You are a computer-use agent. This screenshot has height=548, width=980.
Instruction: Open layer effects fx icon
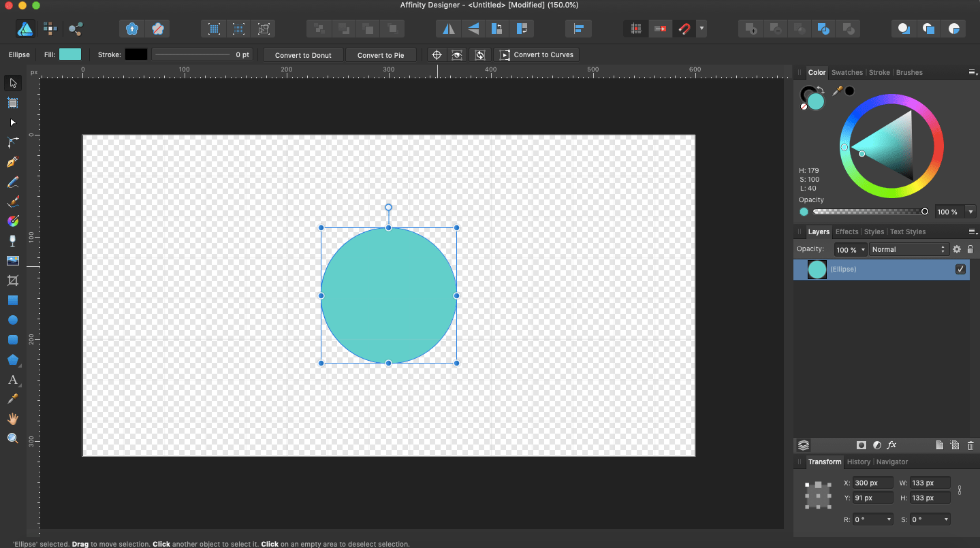coord(892,445)
